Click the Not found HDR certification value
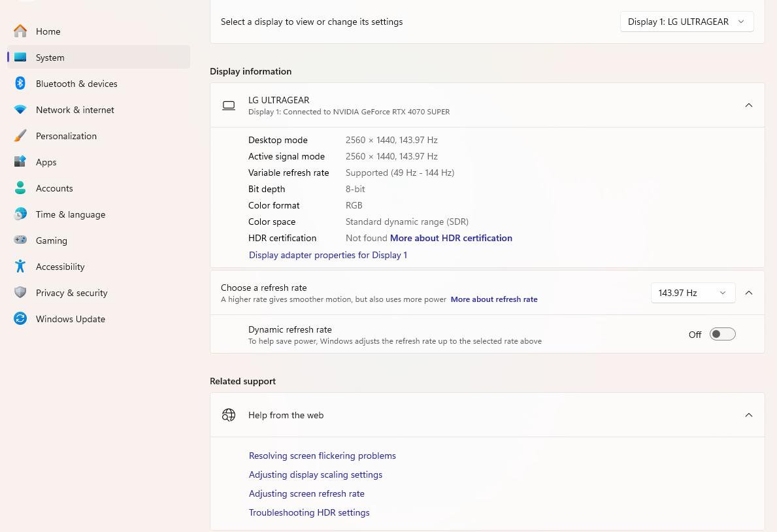 pyautogui.click(x=366, y=238)
